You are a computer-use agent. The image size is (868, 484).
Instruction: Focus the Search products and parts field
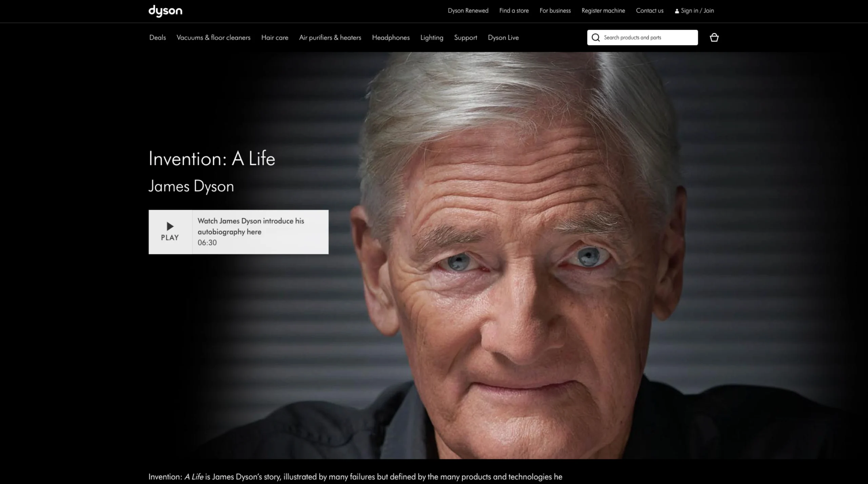click(x=643, y=37)
